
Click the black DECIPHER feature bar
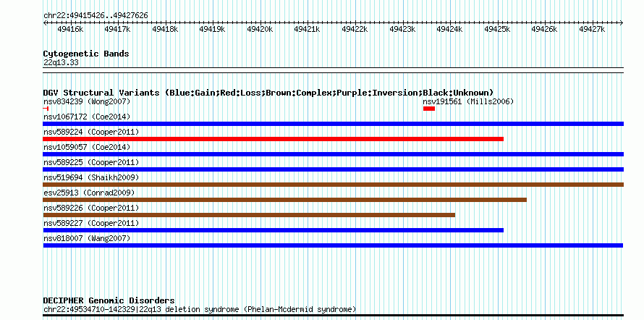(x=333, y=316)
